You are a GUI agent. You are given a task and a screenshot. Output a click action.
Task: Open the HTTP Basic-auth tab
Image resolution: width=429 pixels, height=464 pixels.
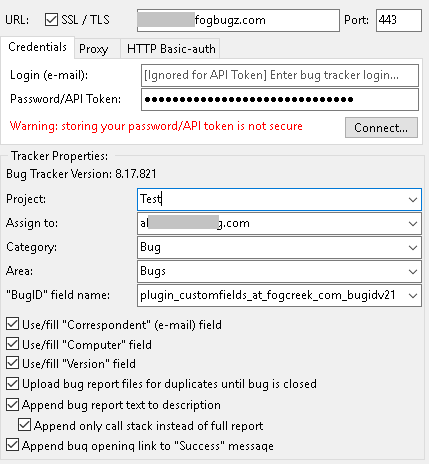coord(171,49)
